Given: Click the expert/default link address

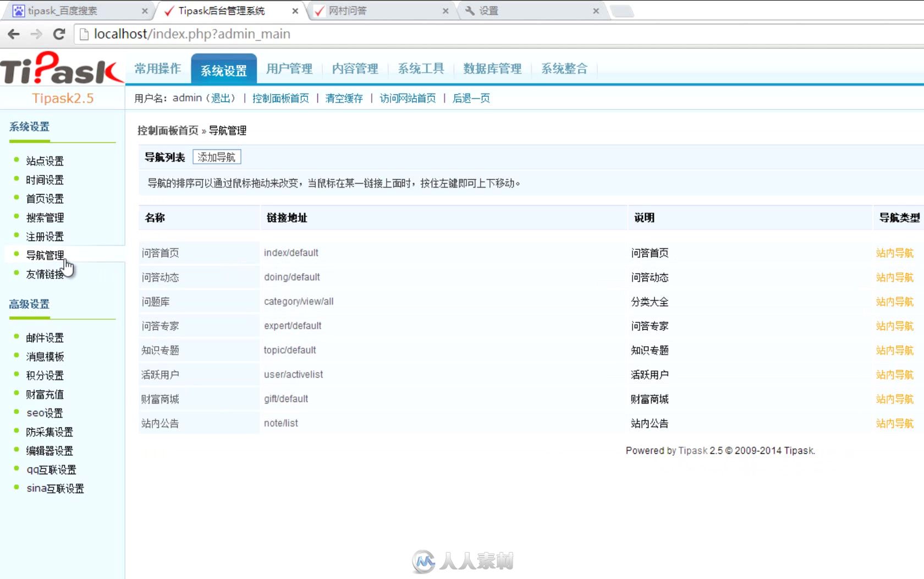Looking at the screenshot, I should pyautogui.click(x=293, y=326).
